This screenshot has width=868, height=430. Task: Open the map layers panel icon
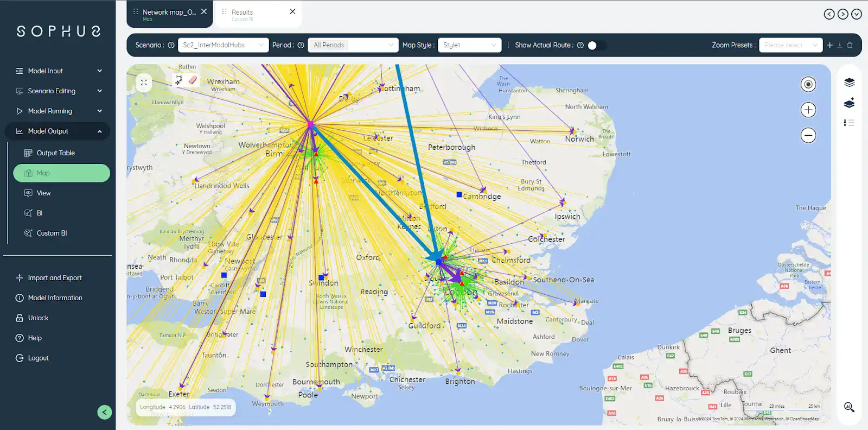(x=849, y=83)
